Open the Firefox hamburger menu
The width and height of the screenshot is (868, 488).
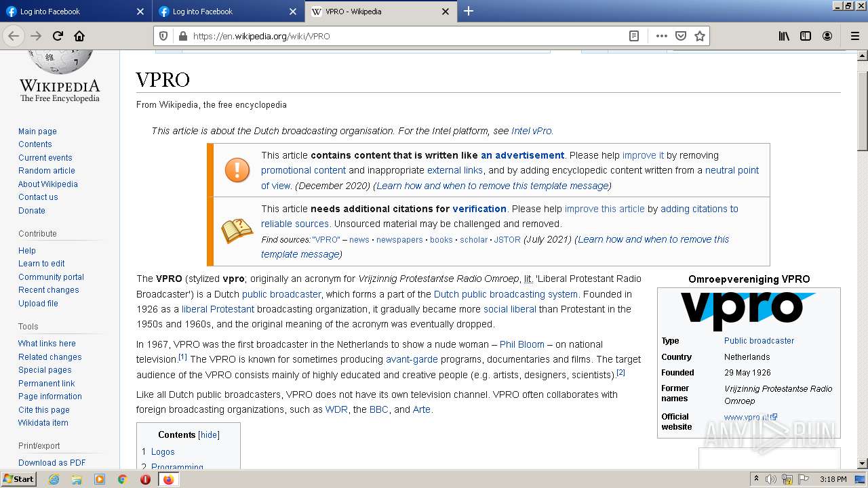[854, 36]
